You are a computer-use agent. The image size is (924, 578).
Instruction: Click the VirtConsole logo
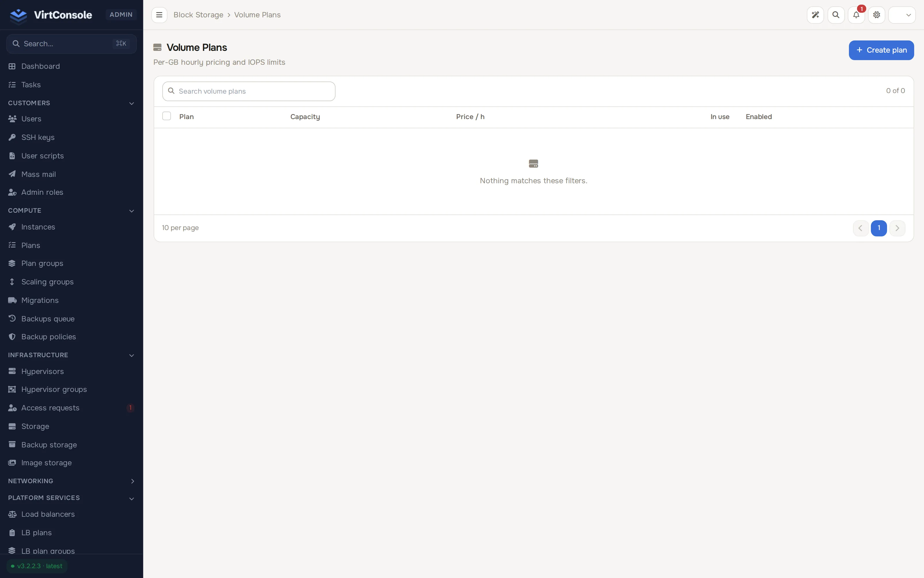click(51, 15)
